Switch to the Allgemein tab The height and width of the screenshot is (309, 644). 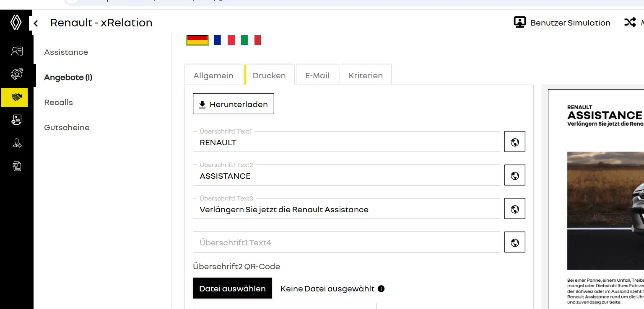(x=213, y=75)
